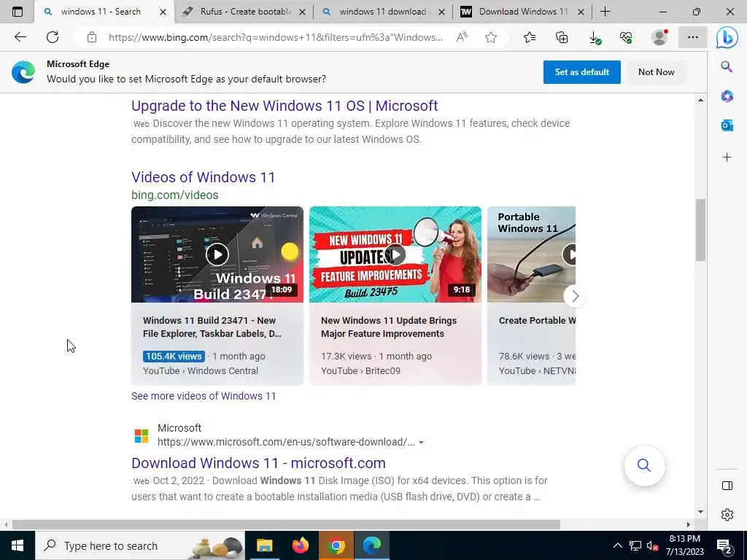747x560 pixels.
Task: Add an app to the sidebar
Action: 727,157
